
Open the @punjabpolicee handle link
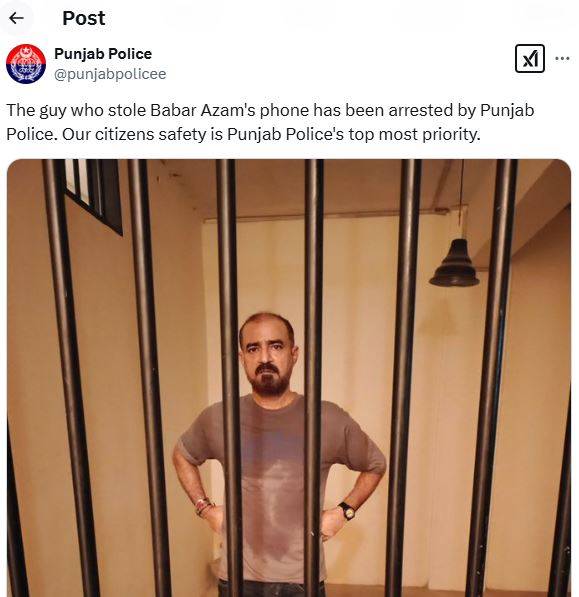click(x=110, y=74)
